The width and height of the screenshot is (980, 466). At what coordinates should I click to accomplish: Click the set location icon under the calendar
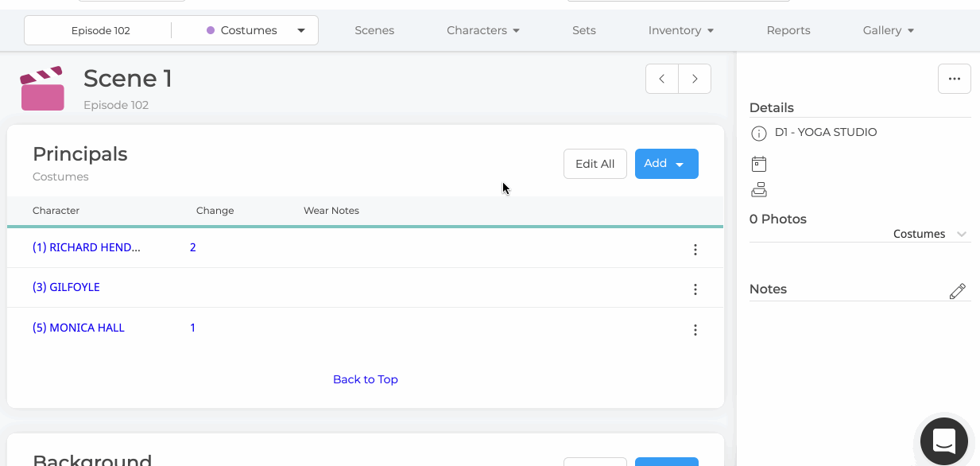[759, 190]
